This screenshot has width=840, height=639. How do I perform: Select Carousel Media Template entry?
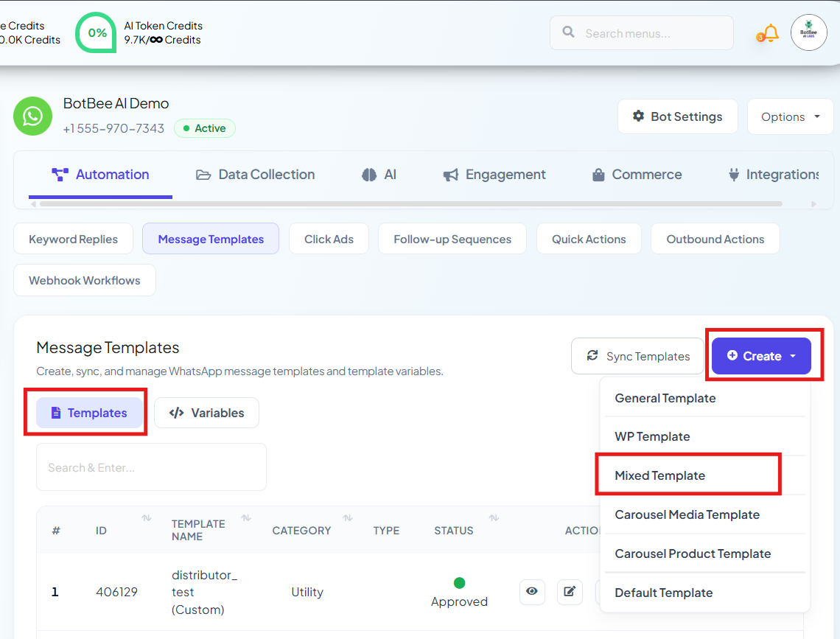tap(704, 514)
